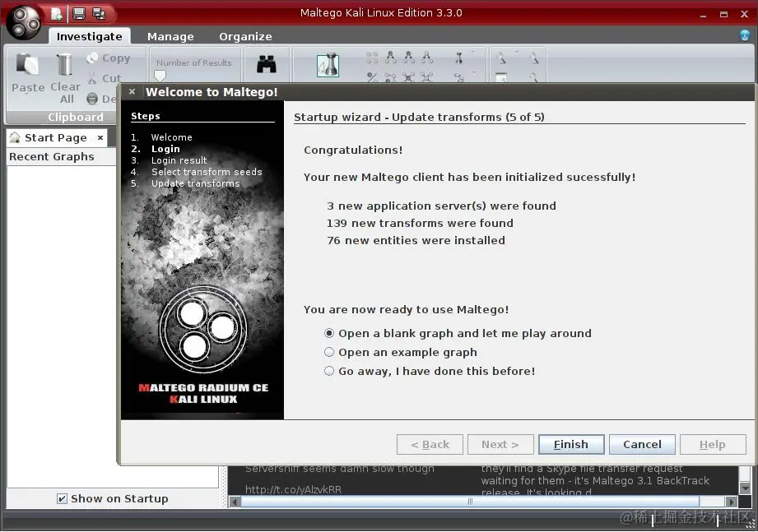Click the blue help globe icon
758x532 pixels.
click(745, 35)
